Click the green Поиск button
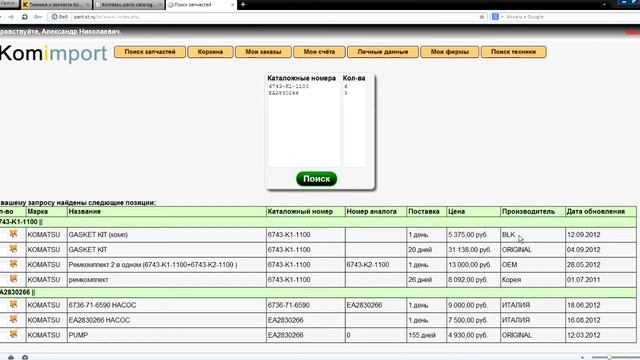The height and width of the screenshot is (360, 640). [316, 179]
